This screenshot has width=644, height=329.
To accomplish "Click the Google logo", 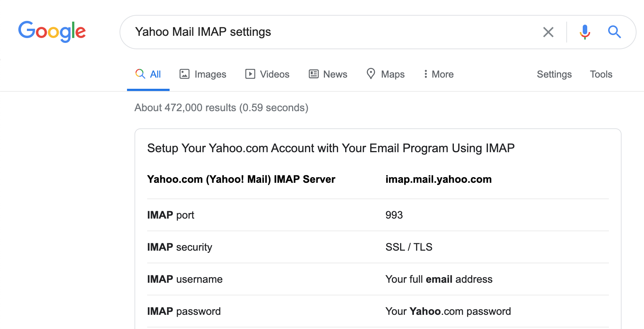I will tap(52, 32).
